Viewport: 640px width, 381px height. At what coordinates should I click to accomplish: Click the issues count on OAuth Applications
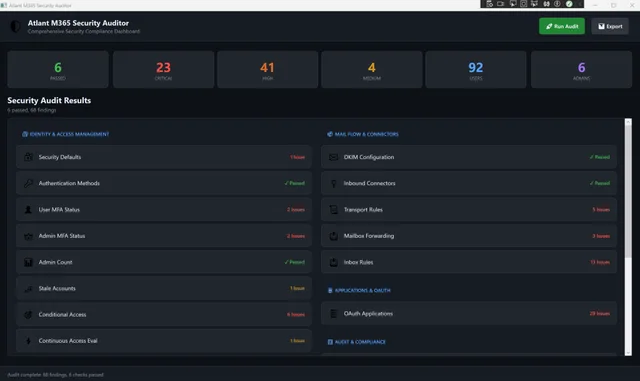point(600,314)
